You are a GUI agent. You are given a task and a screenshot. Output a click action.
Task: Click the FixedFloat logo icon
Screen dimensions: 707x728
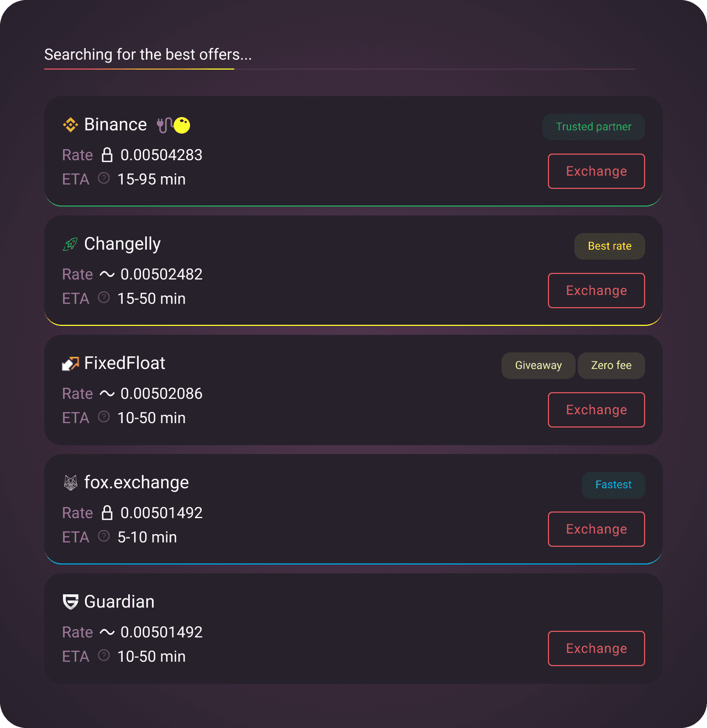tap(71, 364)
